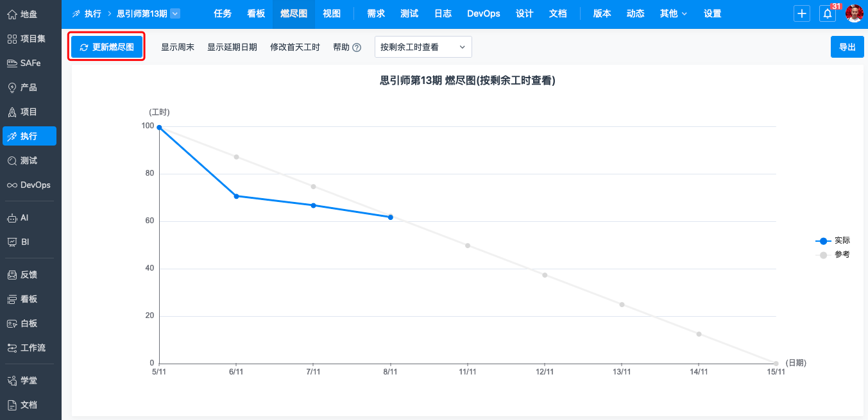Open the 版本 tab

602,13
